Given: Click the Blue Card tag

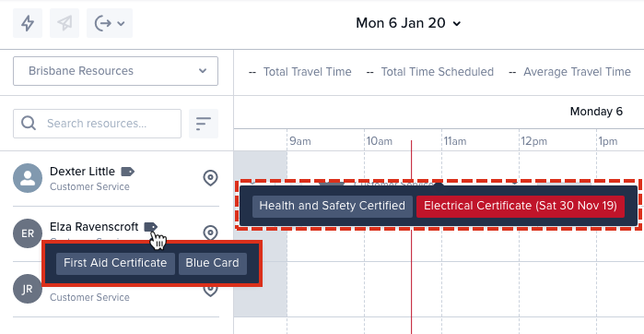Looking at the screenshot, I should pos(212,263).
